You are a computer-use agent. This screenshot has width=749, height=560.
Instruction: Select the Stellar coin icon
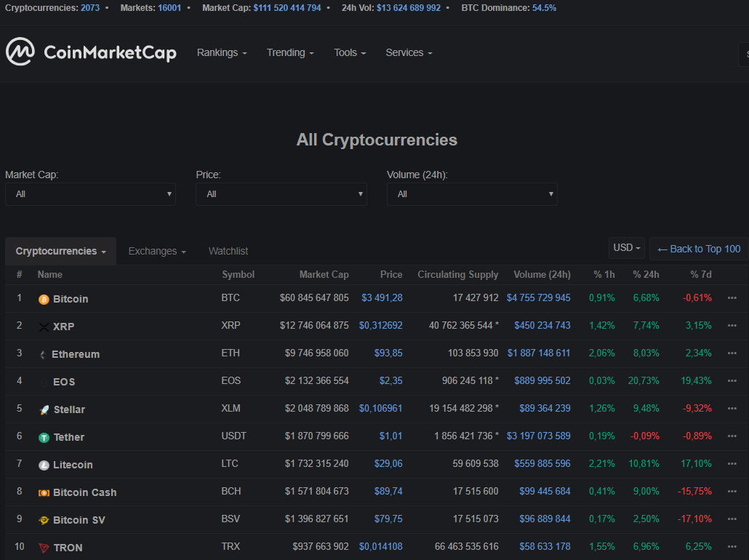pos(43,409)
